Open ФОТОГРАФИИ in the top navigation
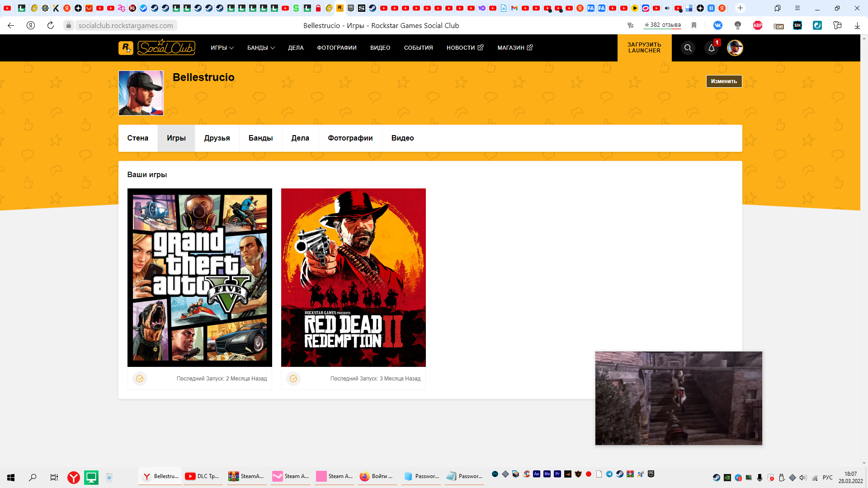 pos(337,47)
